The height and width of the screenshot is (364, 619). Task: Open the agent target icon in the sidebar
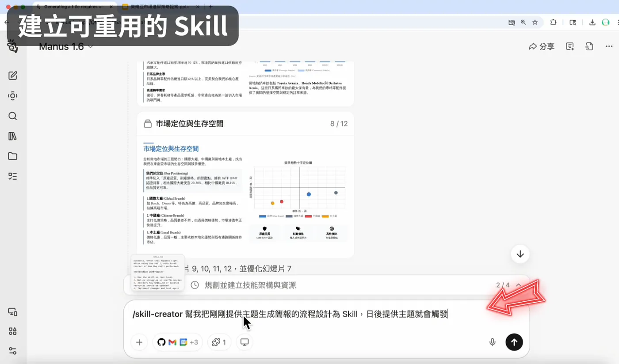[x=13, y=96]
